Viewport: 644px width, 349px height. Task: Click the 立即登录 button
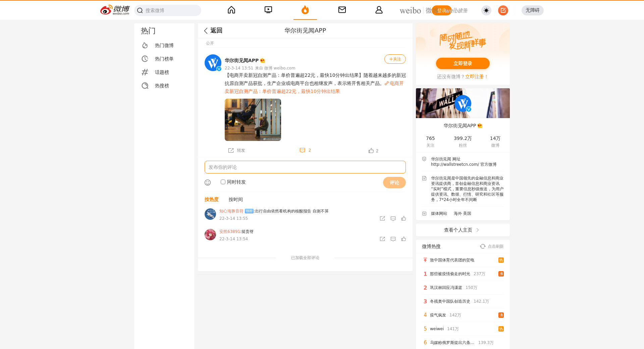[463, 63]
